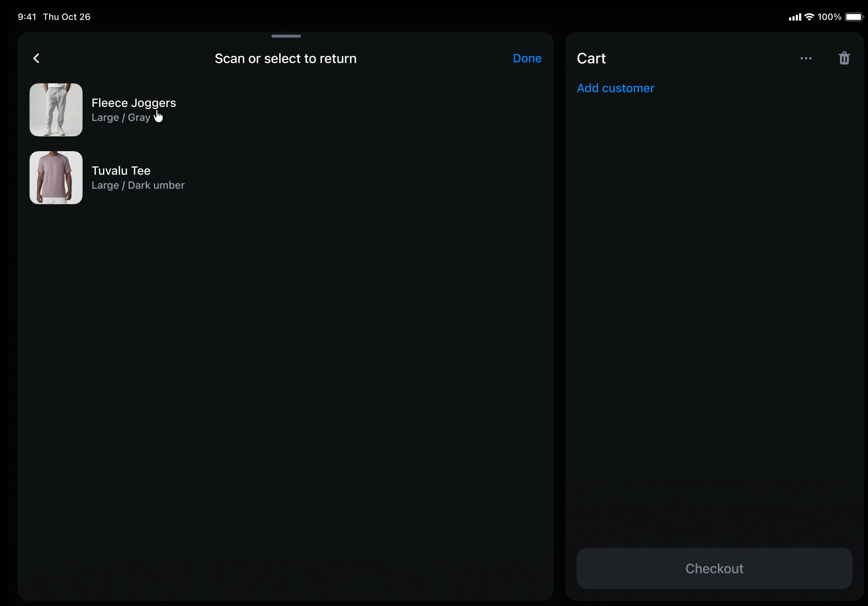This screenshot has height=606, width=868.
Task: Tap the Checkout button
Action: [714, 568]
